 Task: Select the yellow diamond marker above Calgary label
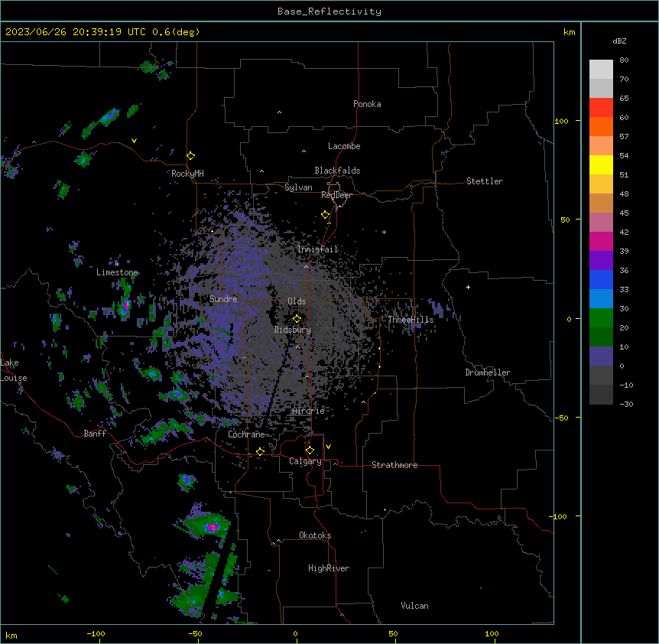coord(310,450)
